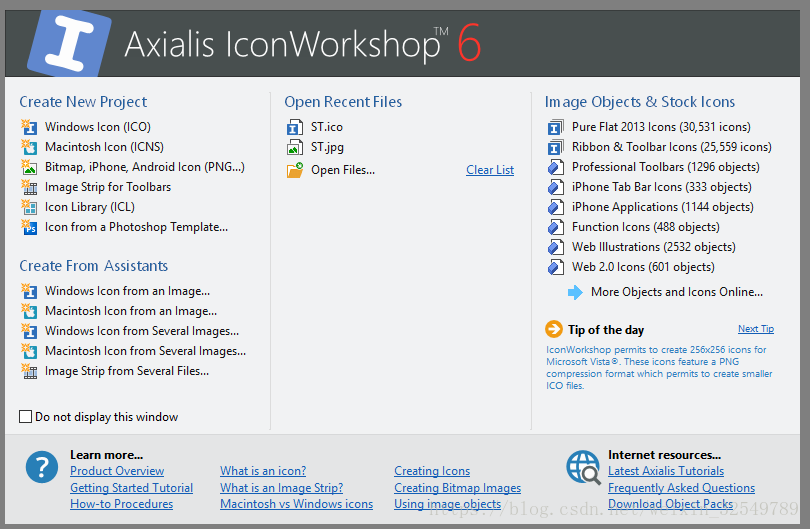Viewport: 810px width, 529px height.
Task: Show the Next Tip
Action: (x=756, y=329)
